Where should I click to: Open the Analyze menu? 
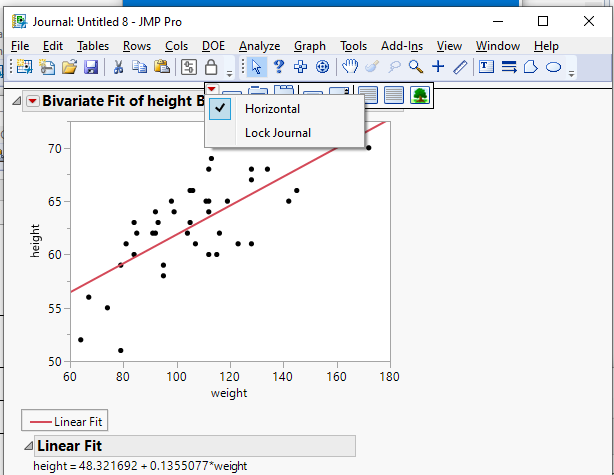point(259,46)
